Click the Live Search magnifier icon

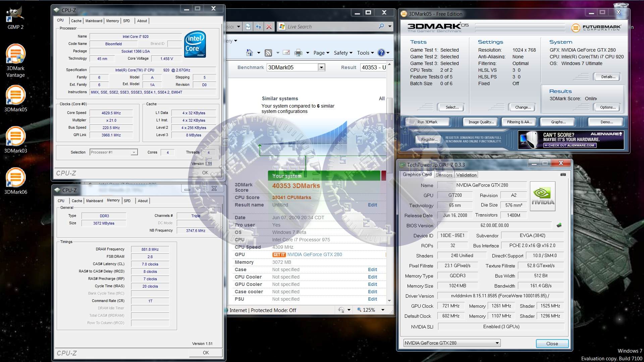point(381,26)
